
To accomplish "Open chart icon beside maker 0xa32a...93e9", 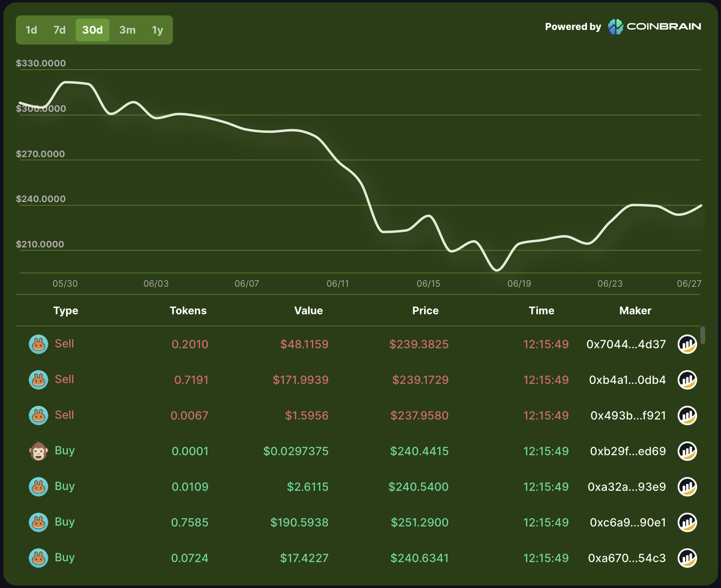I will [687, 487].
